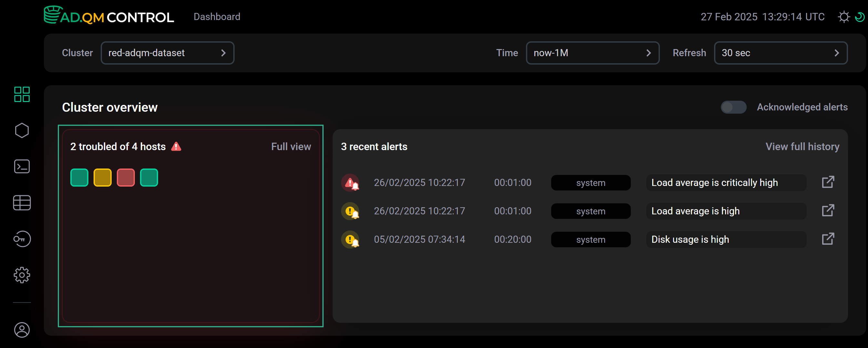Image resolution: width=868 pixels, height=348 pixels.
Task: Open the Time dropdown set to now-1M
Action: pos(592,53)
